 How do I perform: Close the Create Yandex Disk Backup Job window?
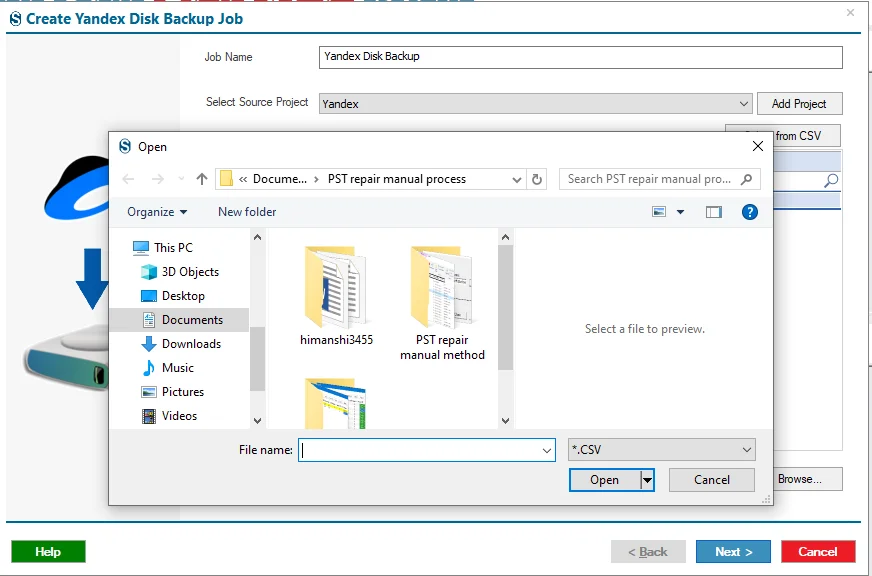(850, 12)
